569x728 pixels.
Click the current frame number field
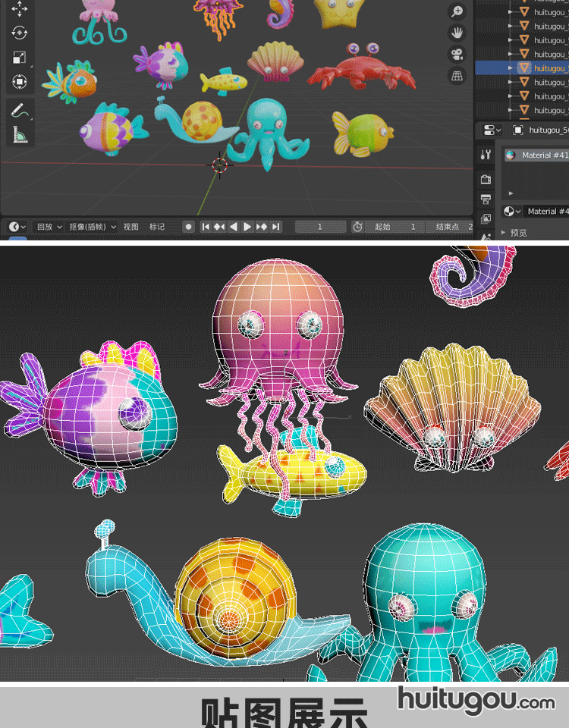point(319,227)
